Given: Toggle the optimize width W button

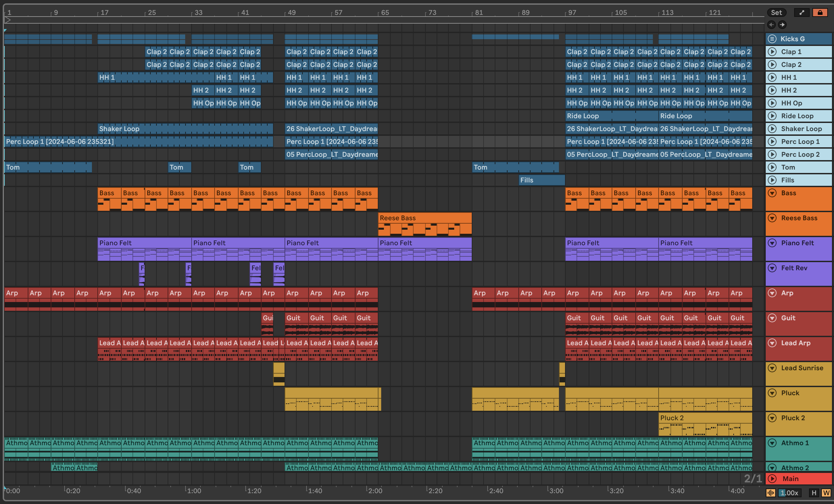Looking at the screenshot, I should (826, 493).
